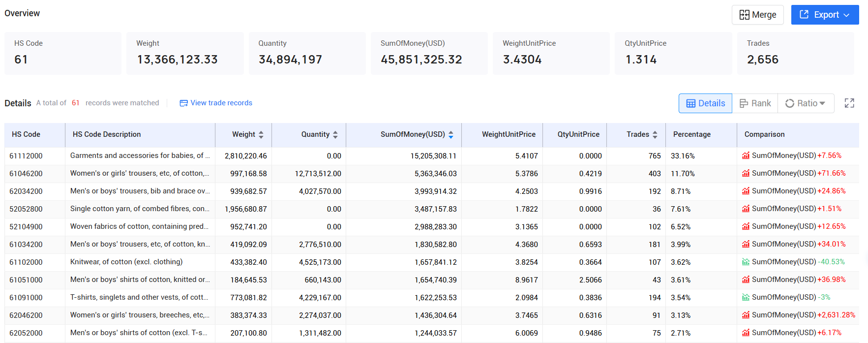
Task: Click the Merge button
Action: click(x=757, y=15)
